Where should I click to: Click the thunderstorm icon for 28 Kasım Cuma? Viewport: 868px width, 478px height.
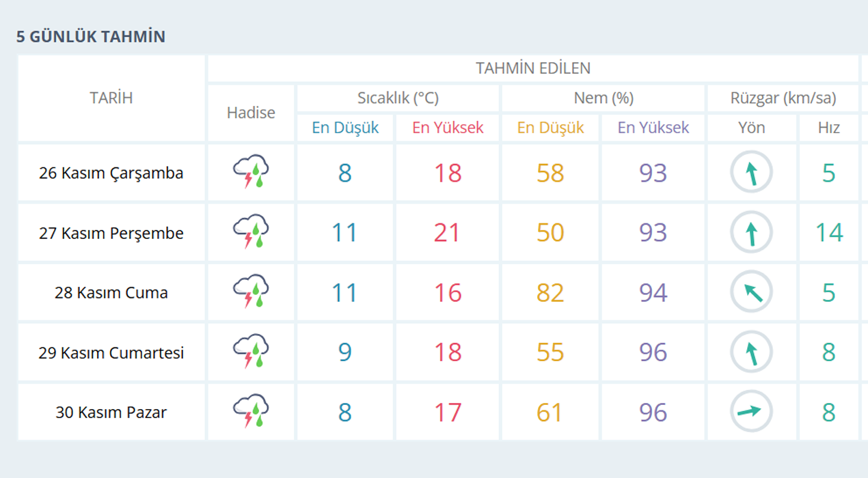pyautogui.click(x=251, y=292)
